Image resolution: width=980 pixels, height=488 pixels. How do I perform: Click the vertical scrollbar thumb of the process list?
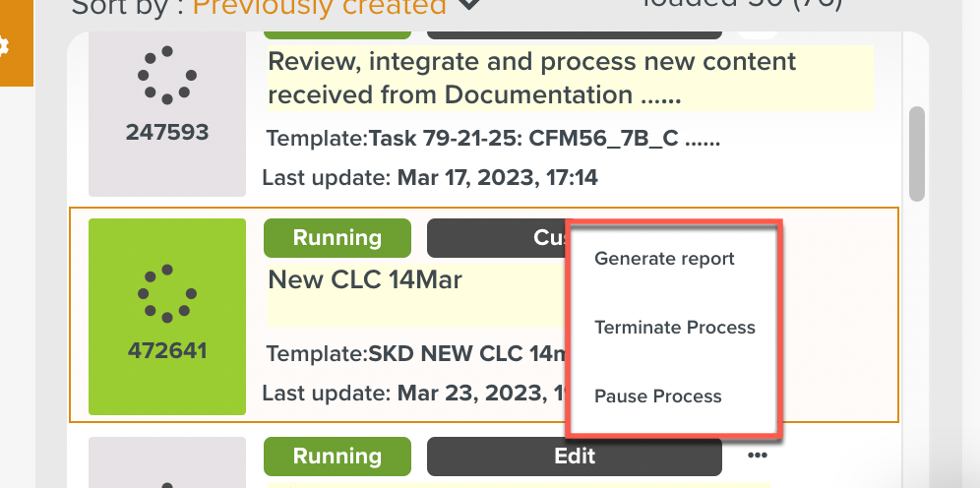point(917,152)
